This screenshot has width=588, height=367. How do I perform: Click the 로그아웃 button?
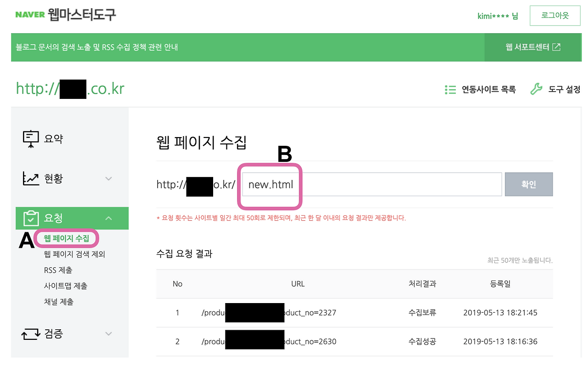click(555, 15)
